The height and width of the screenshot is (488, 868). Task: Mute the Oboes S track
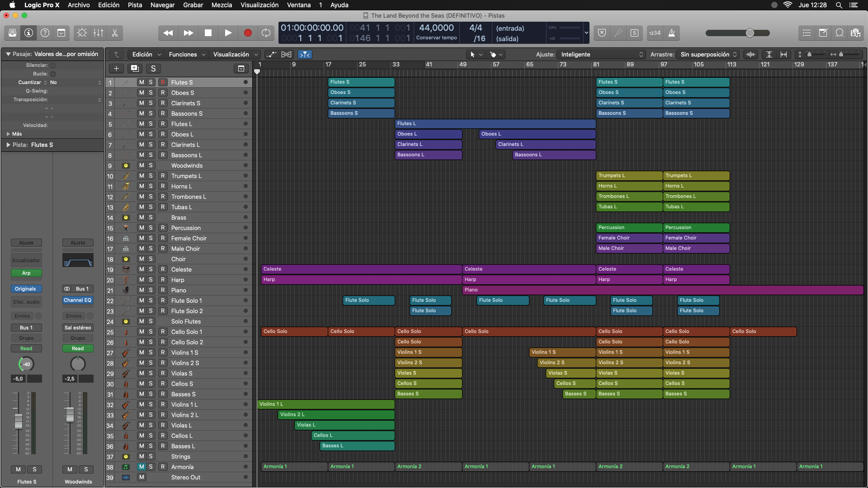pos(142,93)
